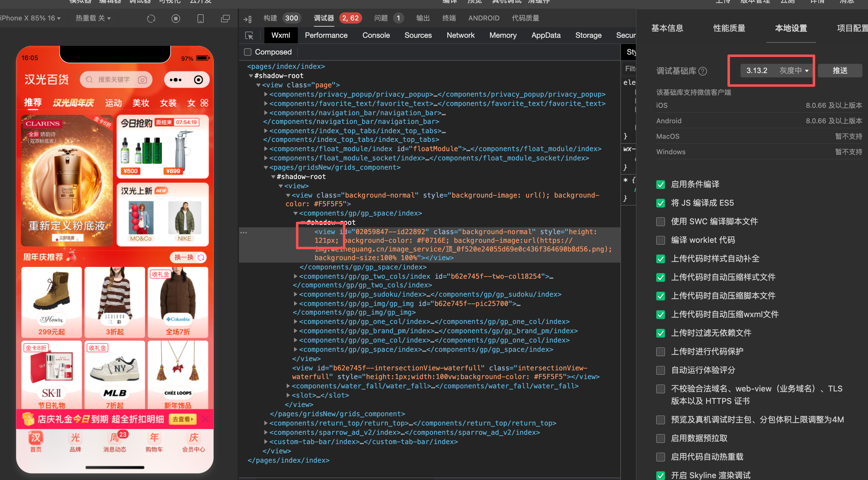This screenshot has height=480, width=868.
Task: Click the refresh simulator icon
Action: (151, 19)
